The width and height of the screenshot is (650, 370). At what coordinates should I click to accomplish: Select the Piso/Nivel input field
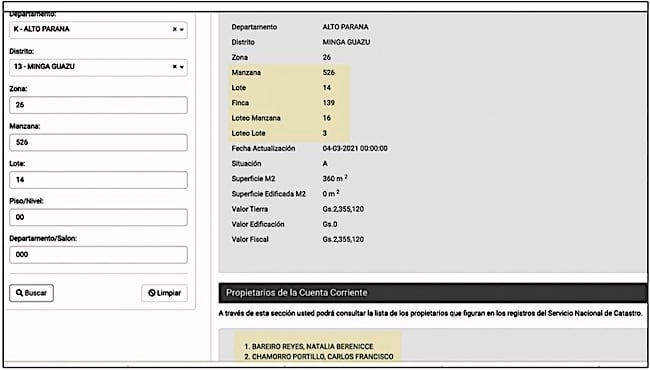point(98,217)
